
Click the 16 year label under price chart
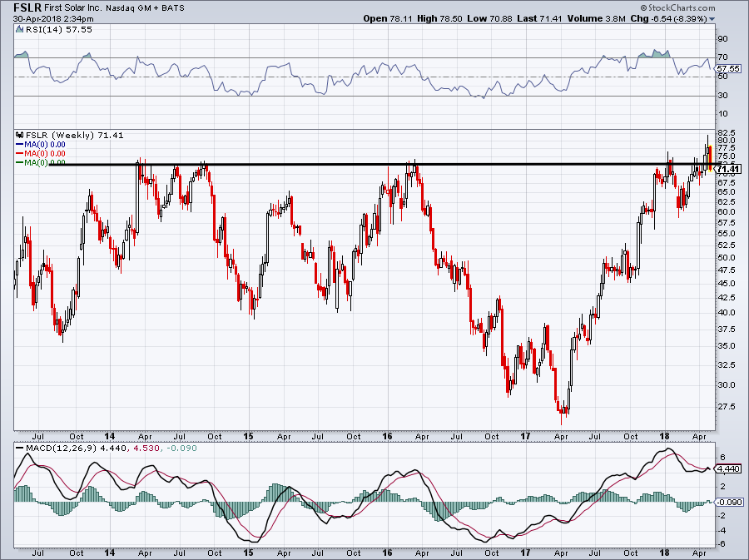click(x=387, y=436)
